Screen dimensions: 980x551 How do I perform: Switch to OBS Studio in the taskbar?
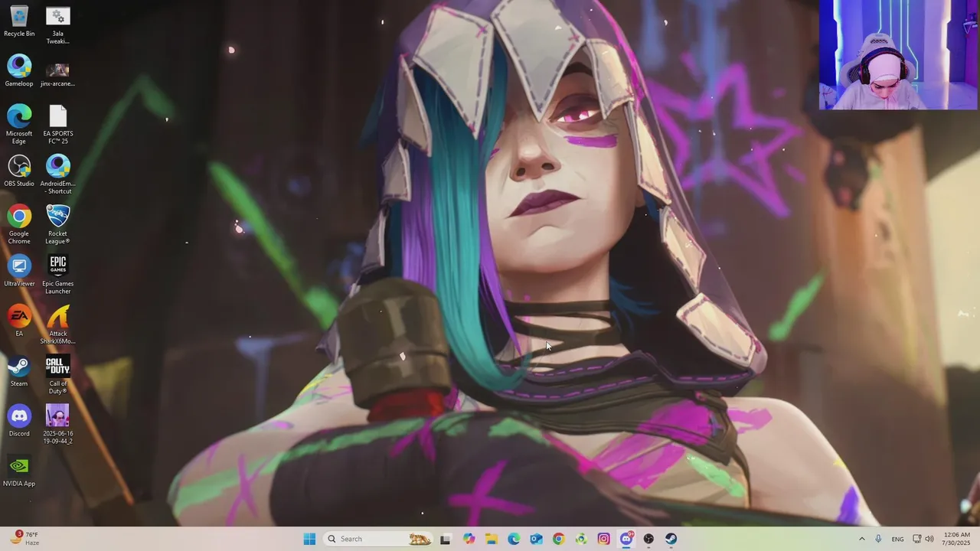(649, 539)
